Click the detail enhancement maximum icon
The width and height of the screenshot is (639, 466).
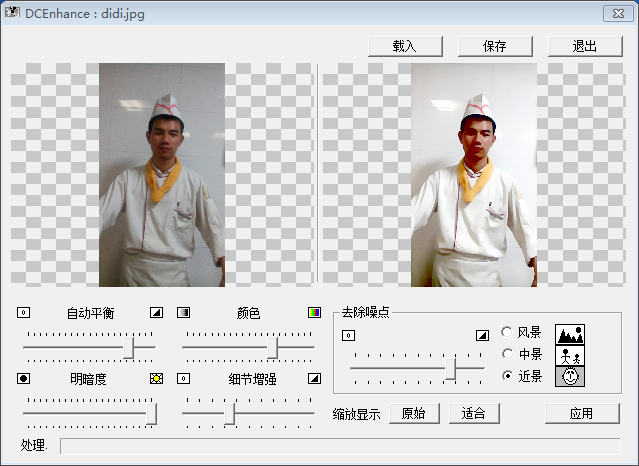pyautogui.click(x=314, y=378)
